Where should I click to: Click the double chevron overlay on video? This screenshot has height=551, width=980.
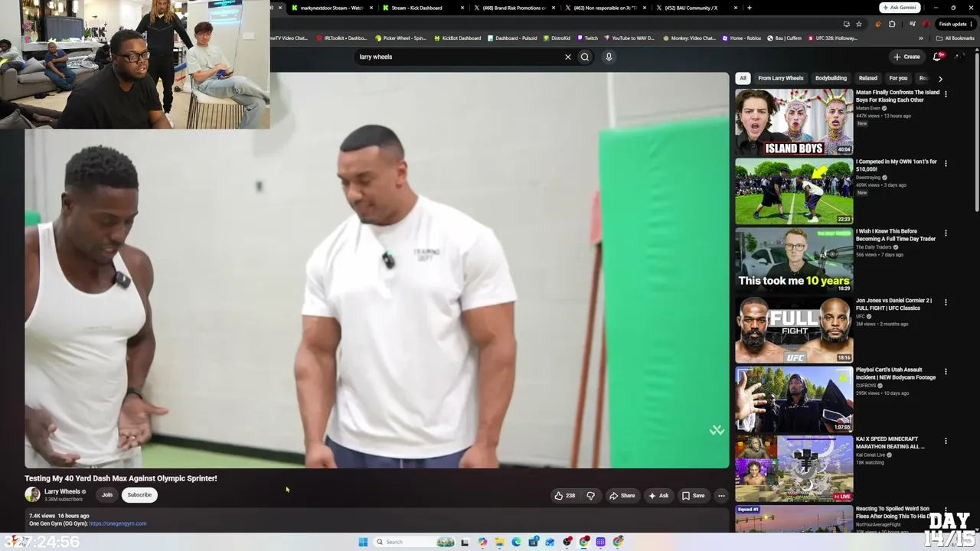click(717, 430)
